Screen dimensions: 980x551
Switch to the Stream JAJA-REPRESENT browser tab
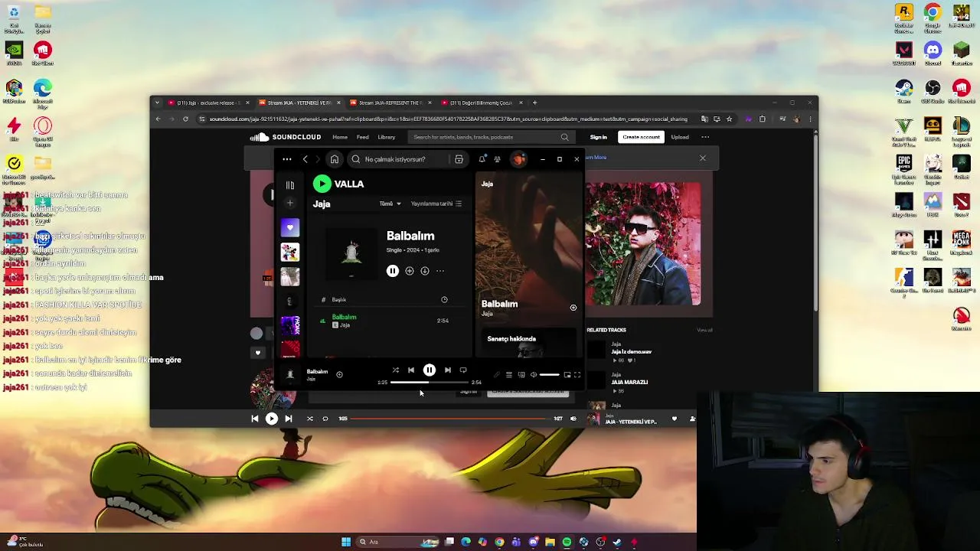click(x=390, y=103)
